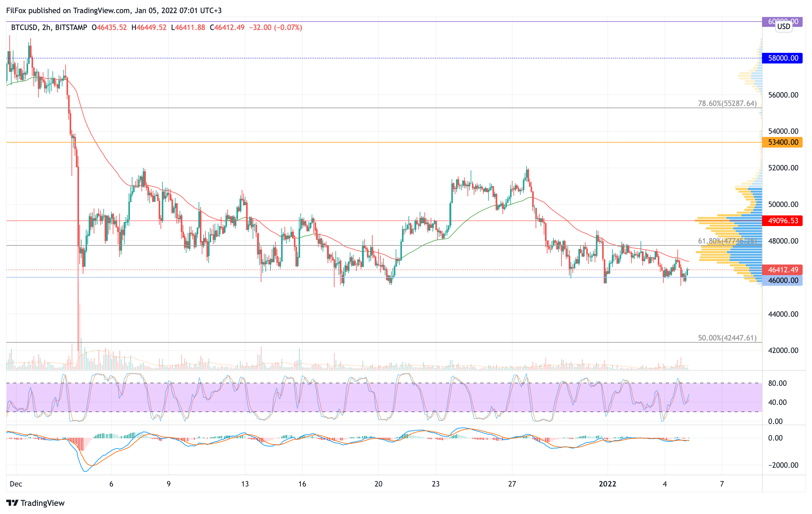Click the light blue 46000.00 price label
The image size is (812, 514).
point(782,280)
